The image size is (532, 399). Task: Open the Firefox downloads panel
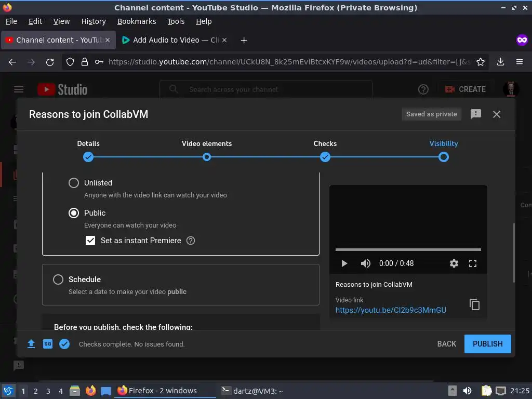tap(500, 62)
